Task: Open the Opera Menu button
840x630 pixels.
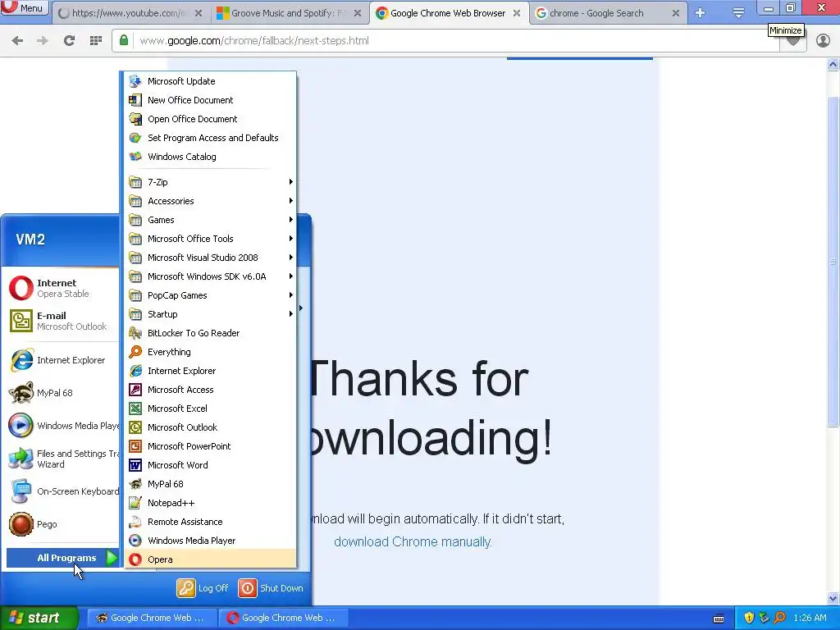Action: [24, 8]
